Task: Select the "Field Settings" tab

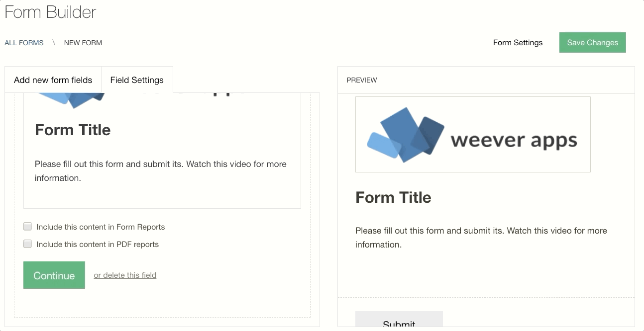Action: (x=137, y=80)
